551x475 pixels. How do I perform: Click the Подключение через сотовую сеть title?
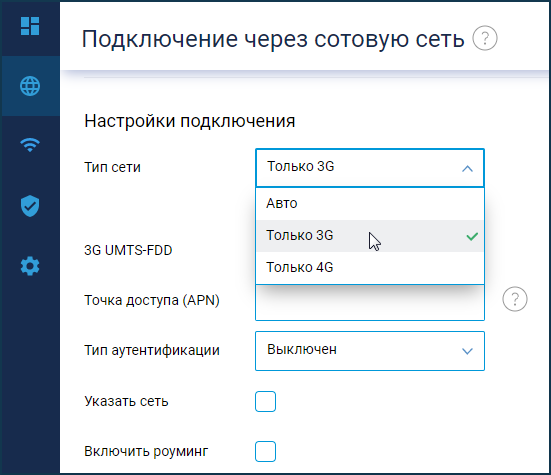click(273, 39)
